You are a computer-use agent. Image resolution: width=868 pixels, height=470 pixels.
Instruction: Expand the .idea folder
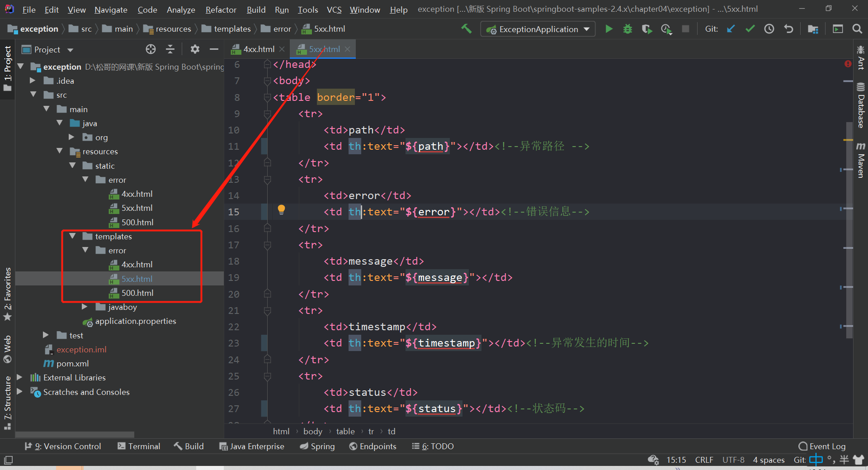(33, 81)
